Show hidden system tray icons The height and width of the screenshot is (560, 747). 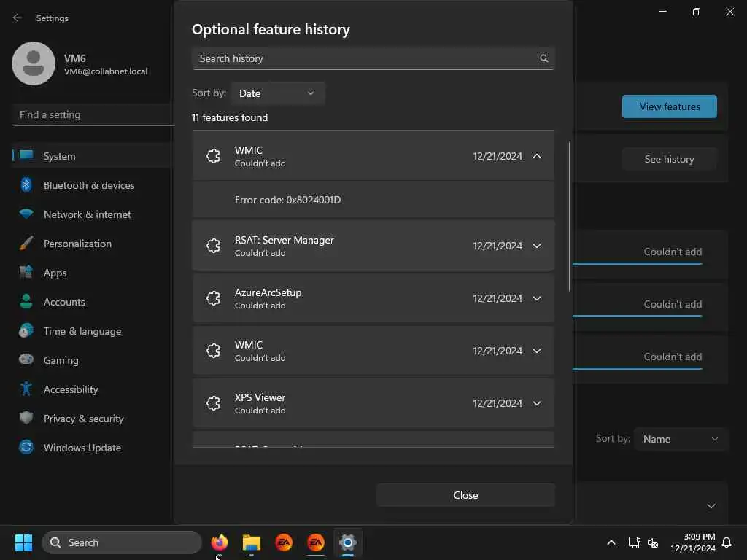tap(611, 542)
